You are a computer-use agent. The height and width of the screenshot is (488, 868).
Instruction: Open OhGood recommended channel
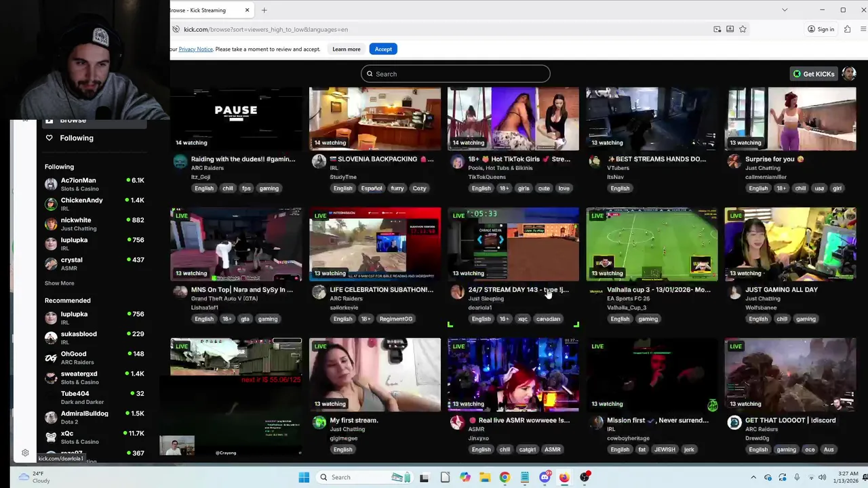tap(94, 357)
